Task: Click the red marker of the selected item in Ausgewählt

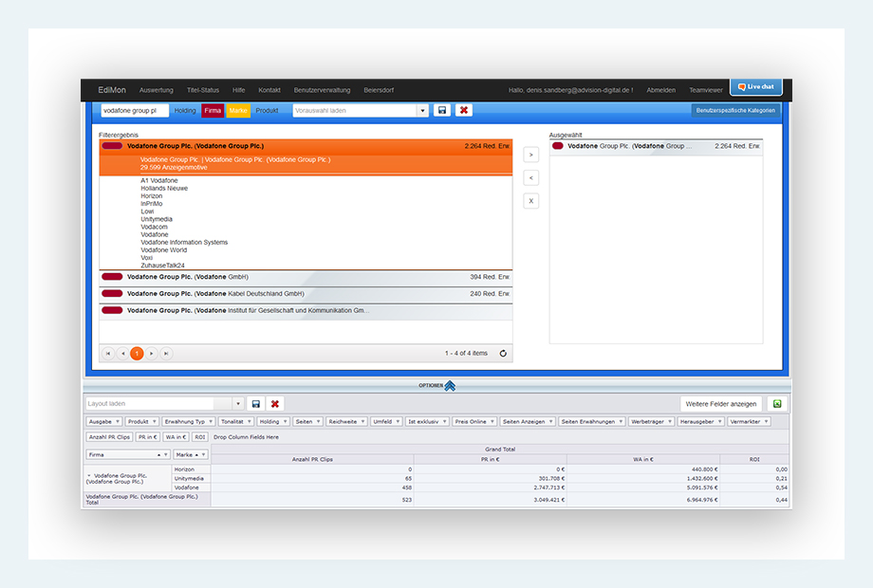Action: pyautogui.click(x=557, y=146)
